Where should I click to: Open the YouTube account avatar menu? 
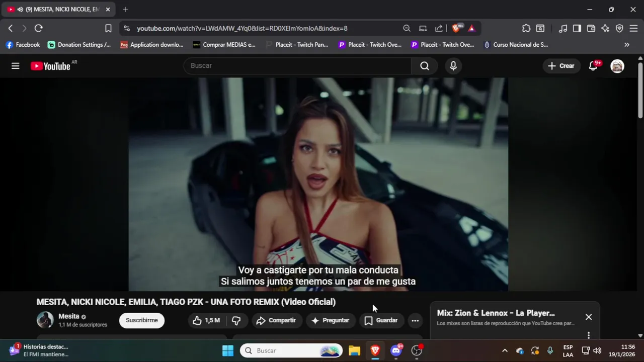617,66
